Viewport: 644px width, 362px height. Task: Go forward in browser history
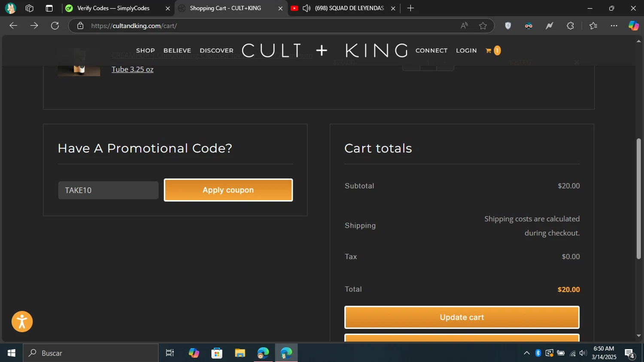(x=34, y=26)
